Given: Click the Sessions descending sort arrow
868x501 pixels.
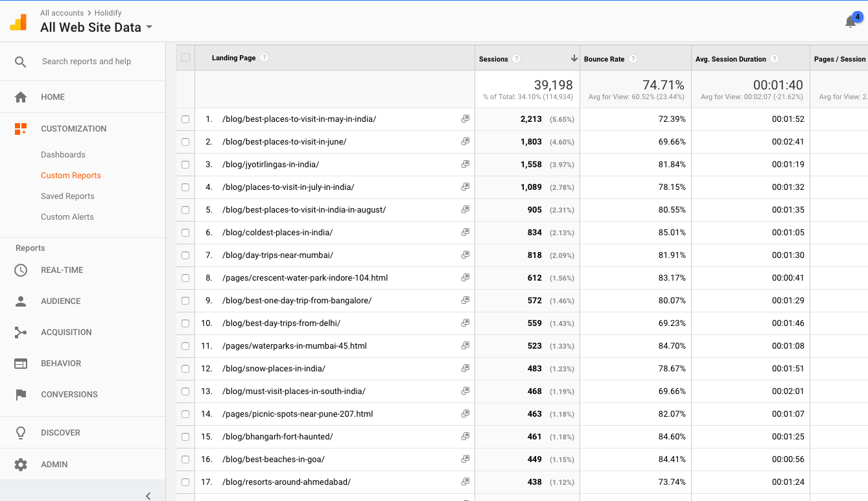Looking at the screenshot, I should click(x=574, y=58).
